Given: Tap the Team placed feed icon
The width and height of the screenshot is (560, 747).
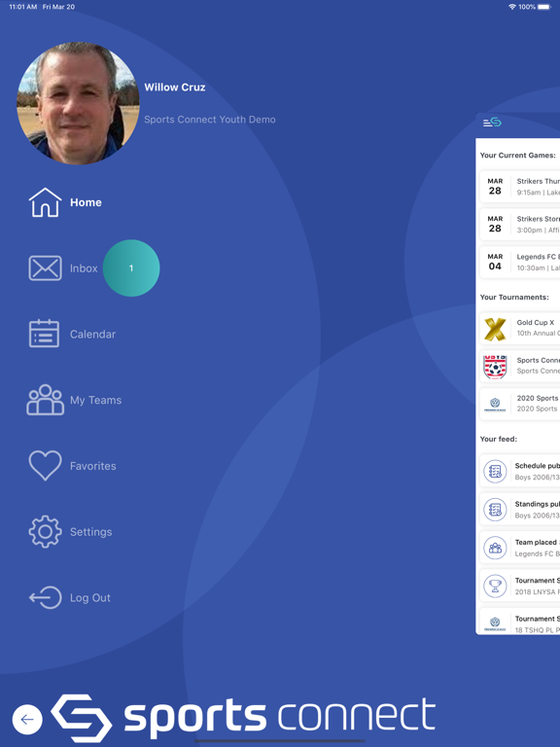Looking at the screenshot, I should pos(495,548).
